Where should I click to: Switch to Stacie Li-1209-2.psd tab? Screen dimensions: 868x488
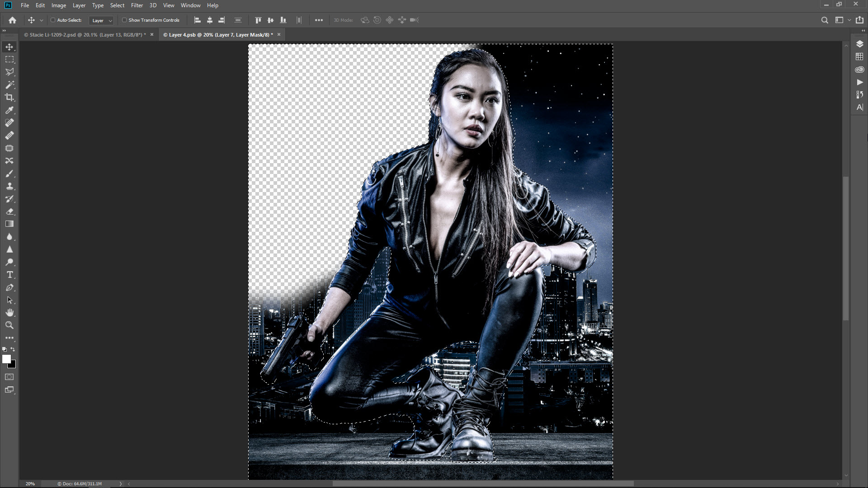[x=85, y=35]
